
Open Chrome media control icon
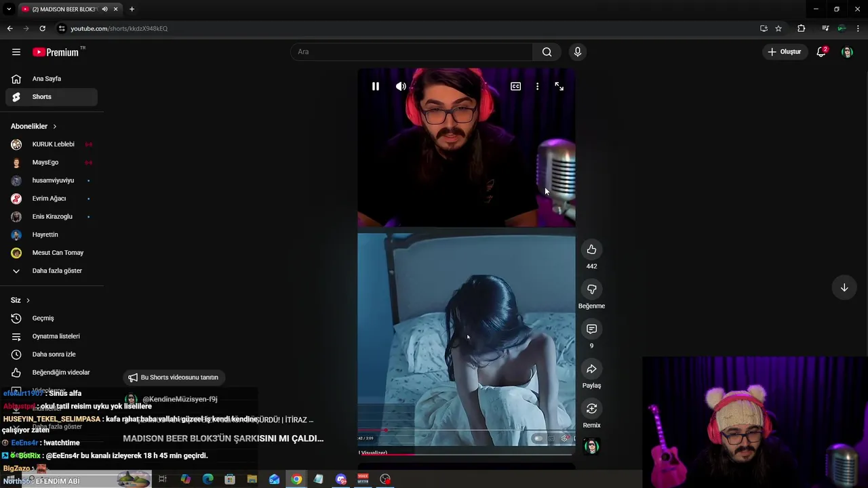tap(825, 28)
